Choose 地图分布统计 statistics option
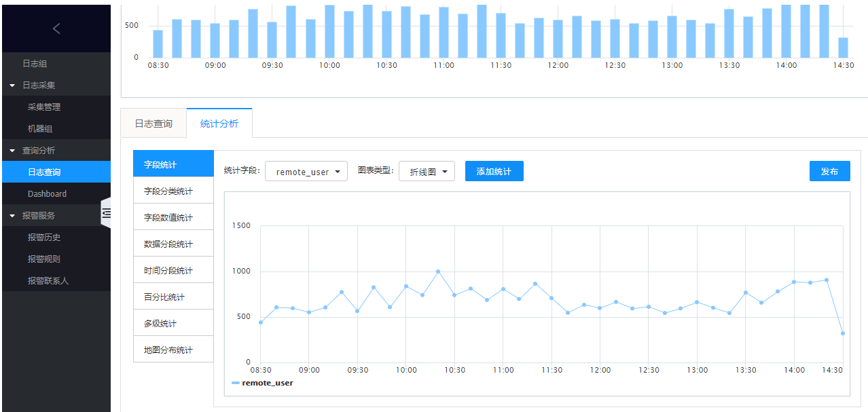Screen dimensions: 868x412 coord(168,350)
